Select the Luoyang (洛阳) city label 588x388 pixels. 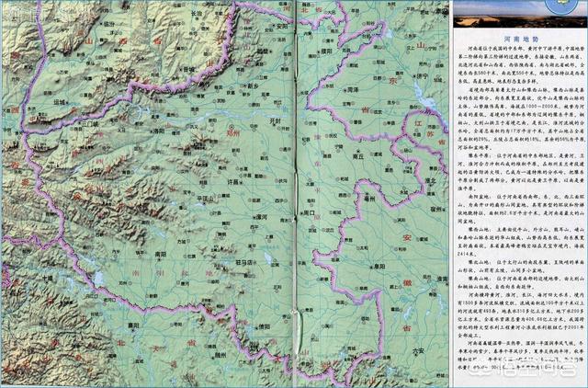coord(159,131)
